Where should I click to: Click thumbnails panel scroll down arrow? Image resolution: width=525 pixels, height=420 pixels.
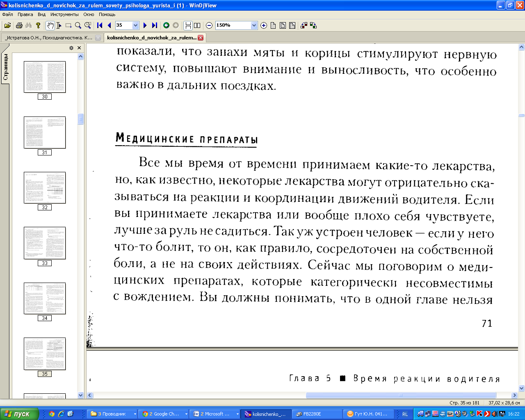coord(80,395)
